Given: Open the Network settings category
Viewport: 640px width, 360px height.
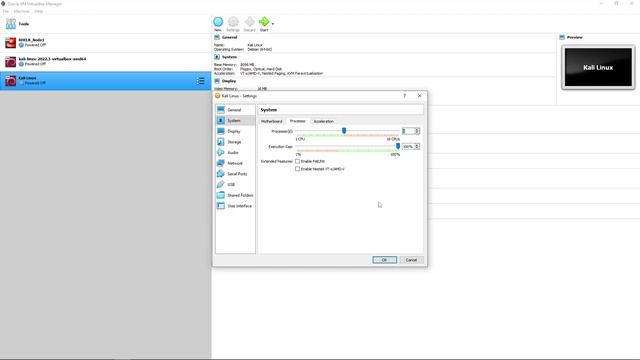Looking at the screenshot, I should point(236,163).
